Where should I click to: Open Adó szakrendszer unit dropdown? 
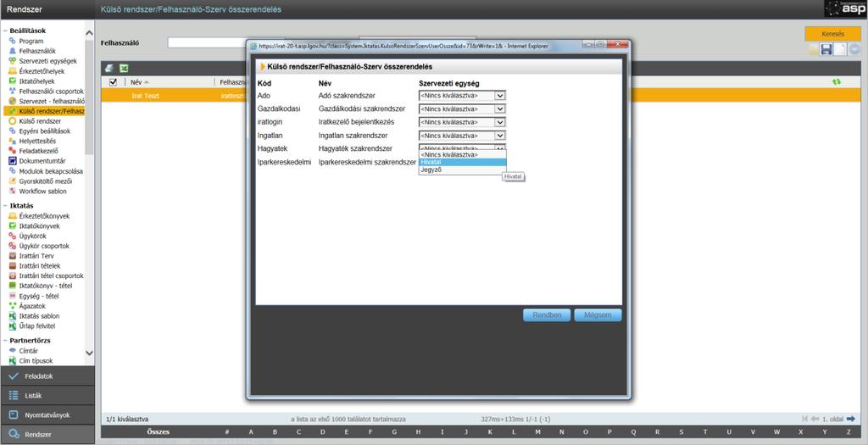tap(462, 96)
